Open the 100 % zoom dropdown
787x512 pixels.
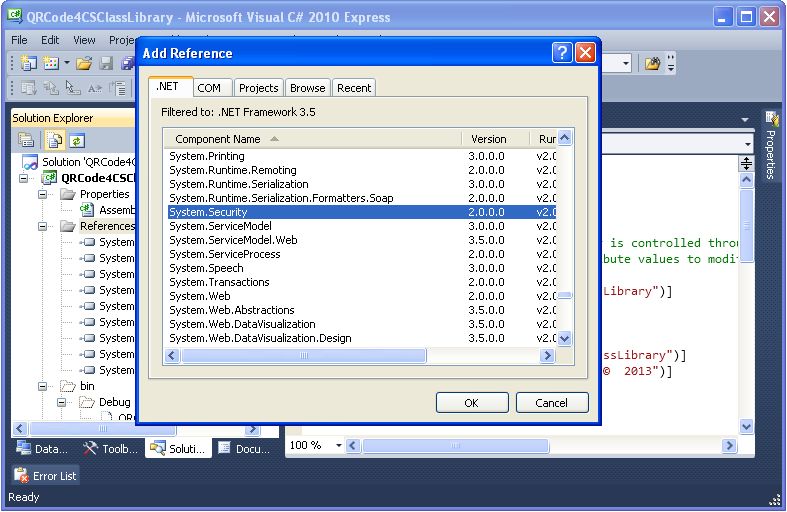coord(339,445)
